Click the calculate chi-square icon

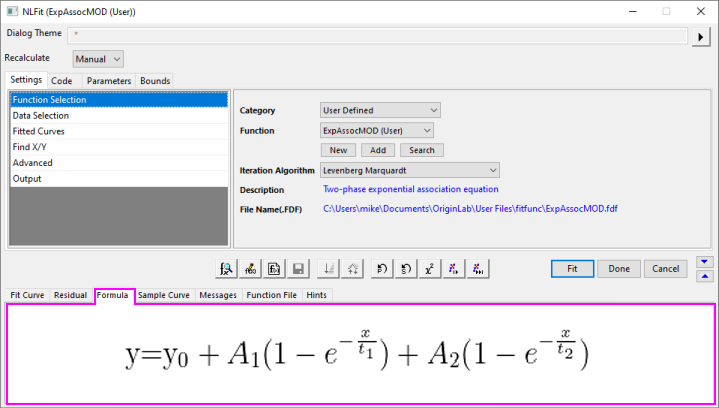point(430,268)
